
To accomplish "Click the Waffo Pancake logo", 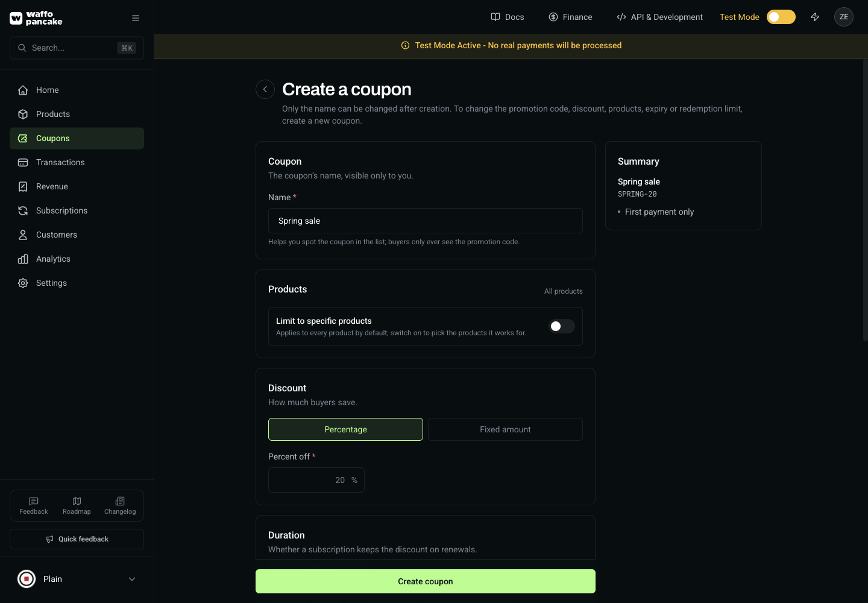I will point(36,18).
